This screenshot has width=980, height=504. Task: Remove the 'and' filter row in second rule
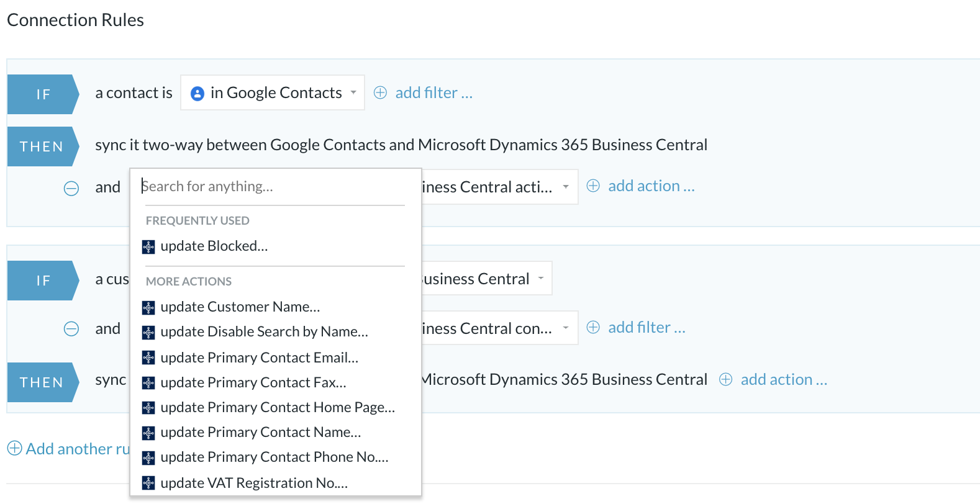coord(71,329)
